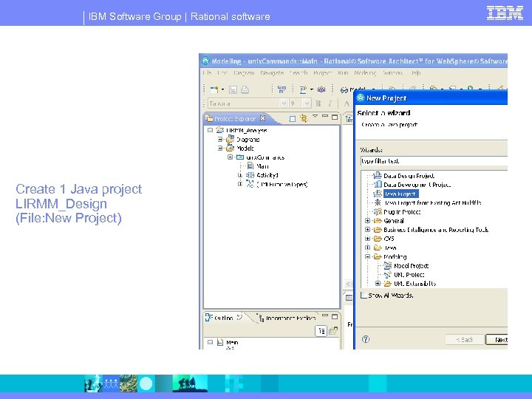Select Java Project in the wizards list

pos(400,194)
